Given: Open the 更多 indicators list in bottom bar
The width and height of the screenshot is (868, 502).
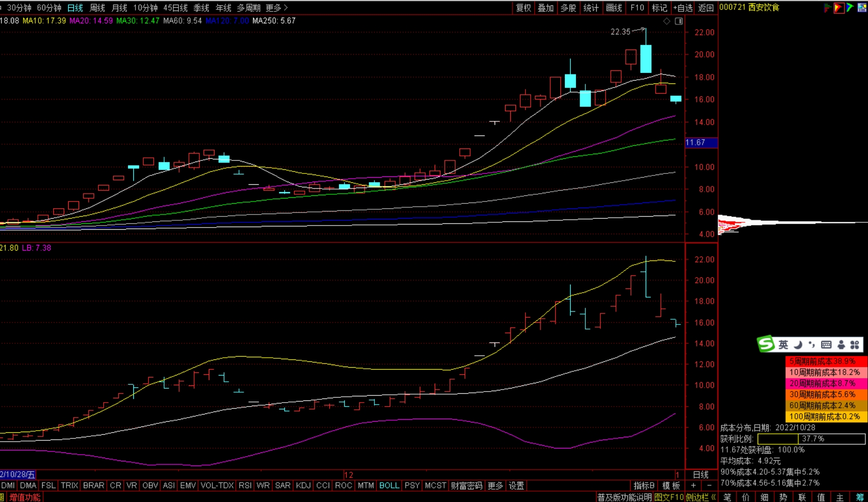Looking at the screenshot, I should (x=495, y=486).
